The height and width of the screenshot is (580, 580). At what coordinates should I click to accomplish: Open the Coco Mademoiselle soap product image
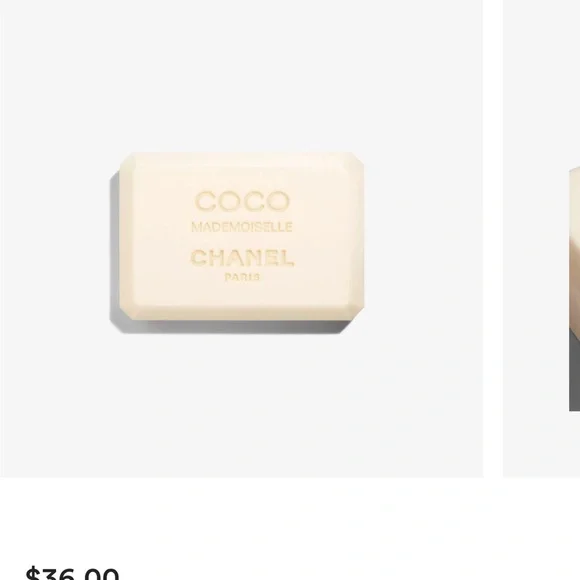pos(241,238)
